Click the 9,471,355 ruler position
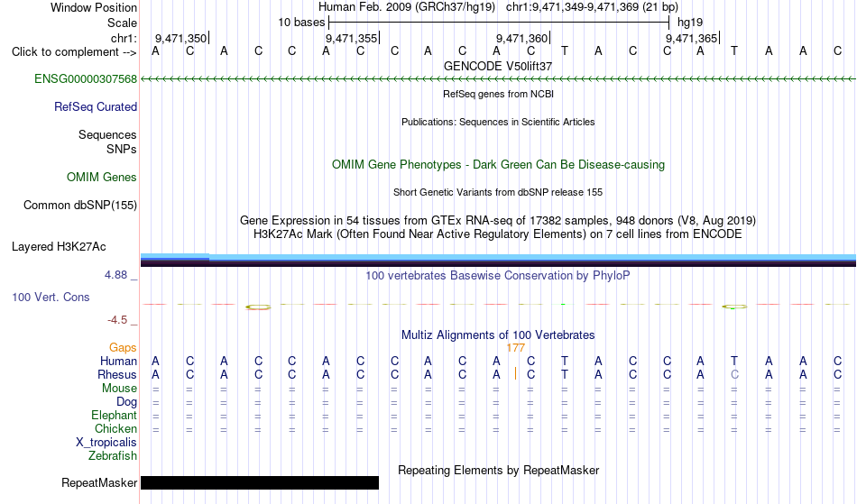The image size is (857, 504). 352,38
